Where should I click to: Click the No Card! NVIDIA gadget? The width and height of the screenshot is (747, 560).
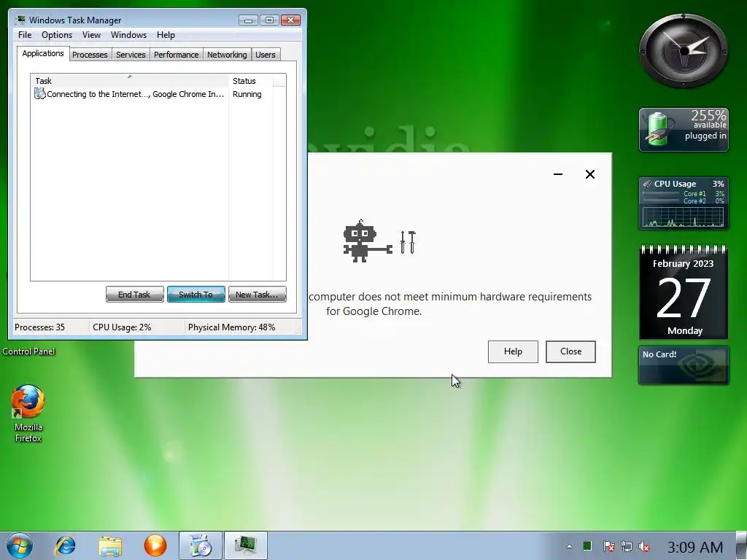point(683,365)
